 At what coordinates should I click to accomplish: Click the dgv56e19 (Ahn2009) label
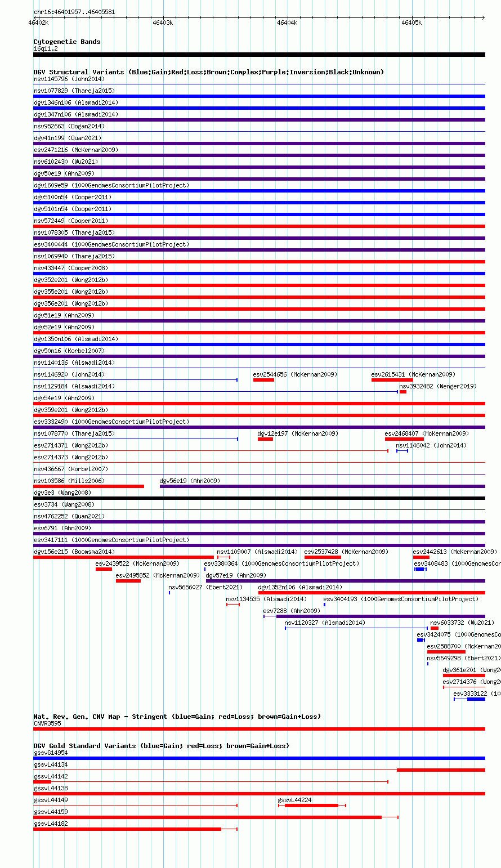pyautogui.click(x=190, y=481)
